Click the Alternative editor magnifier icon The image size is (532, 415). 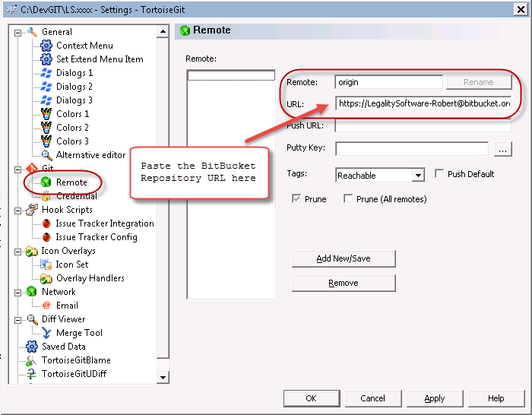click(46, 155)
